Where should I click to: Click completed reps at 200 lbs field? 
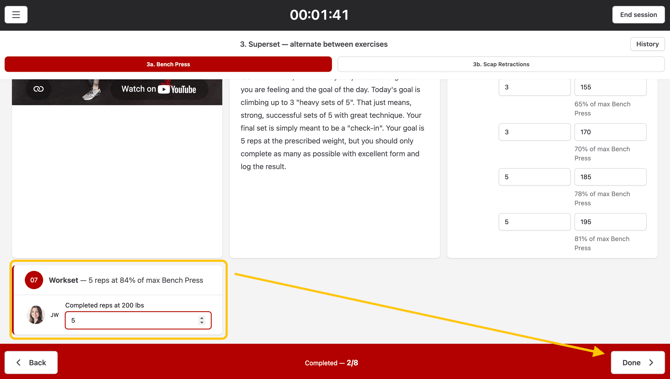[138, 320]
